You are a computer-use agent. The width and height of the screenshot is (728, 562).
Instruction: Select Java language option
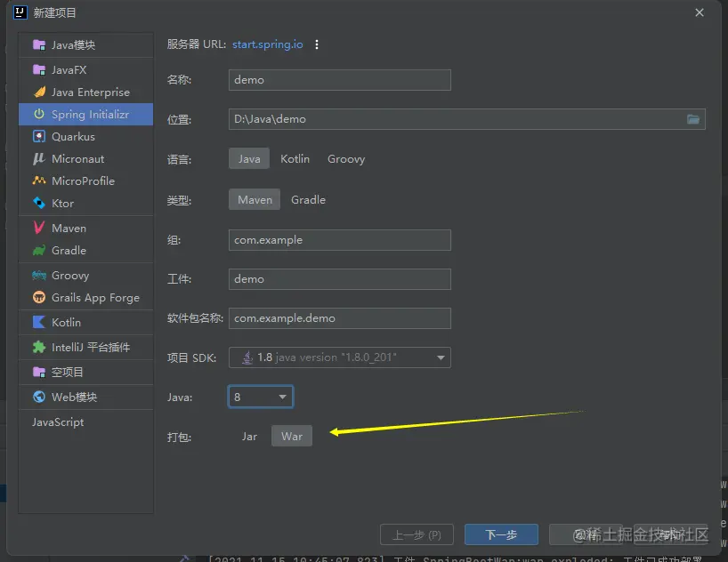[x=249, y=158]
